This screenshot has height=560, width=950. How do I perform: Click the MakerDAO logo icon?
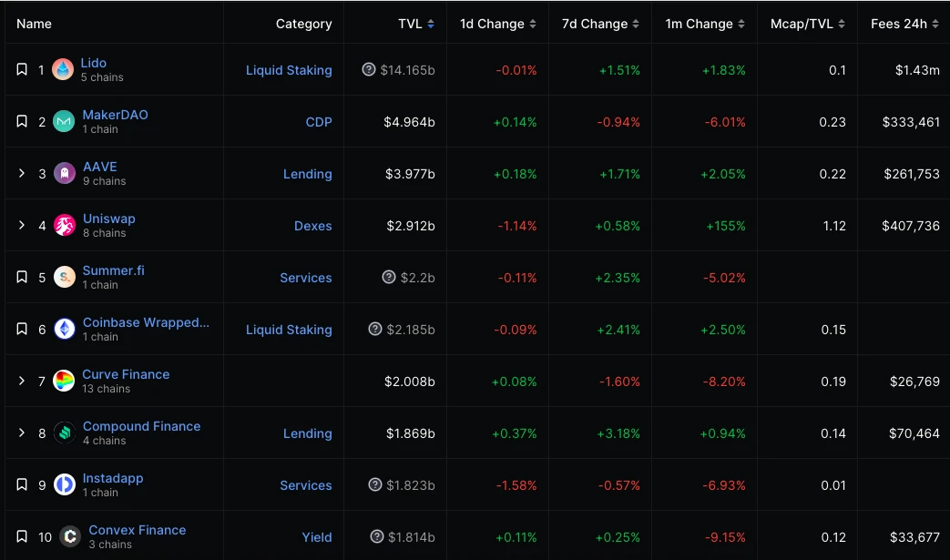coord(64,121)
